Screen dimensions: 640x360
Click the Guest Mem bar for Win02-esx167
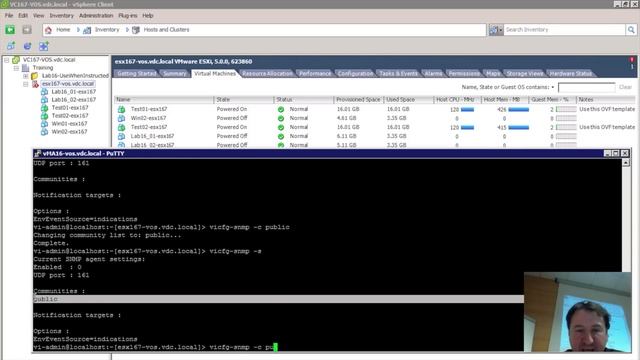point(566,118)
